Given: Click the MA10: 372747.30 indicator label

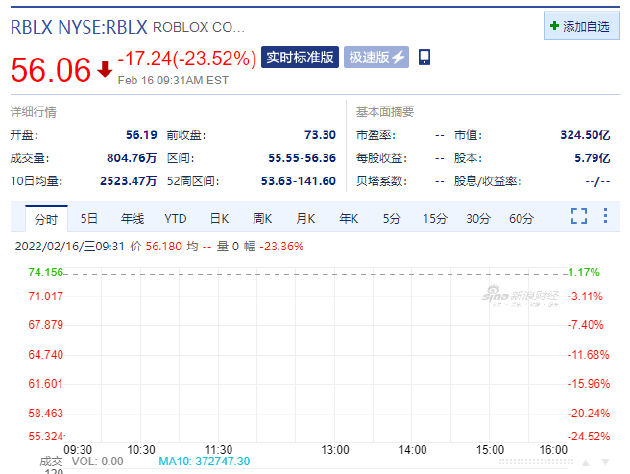Looking at the screenshot, I should click(x=204, y=461).
